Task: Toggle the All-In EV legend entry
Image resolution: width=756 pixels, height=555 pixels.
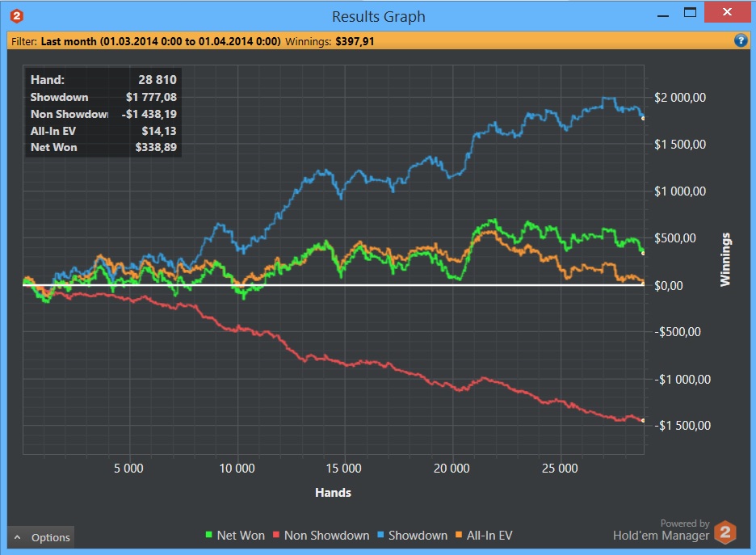Action: (484, 536)
